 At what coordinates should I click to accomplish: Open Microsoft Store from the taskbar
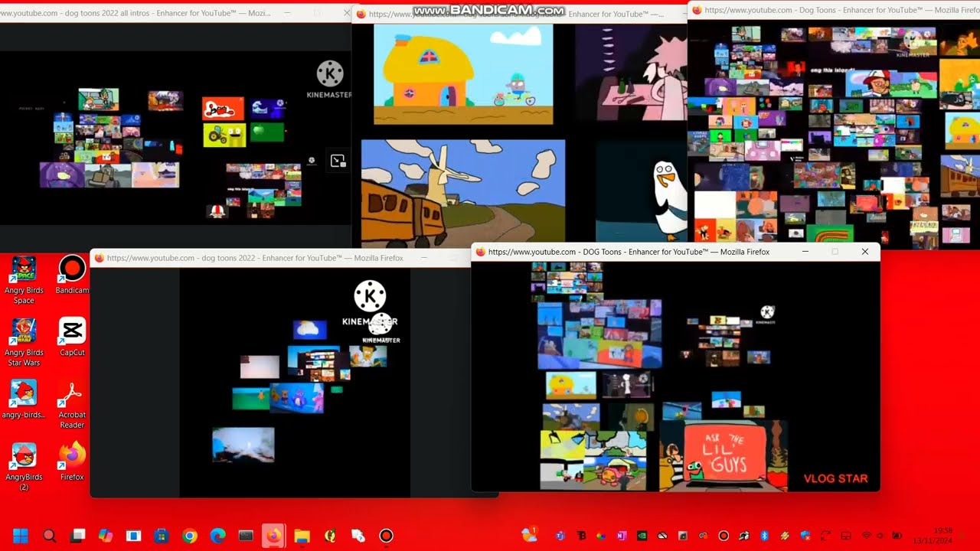point(162,536)
